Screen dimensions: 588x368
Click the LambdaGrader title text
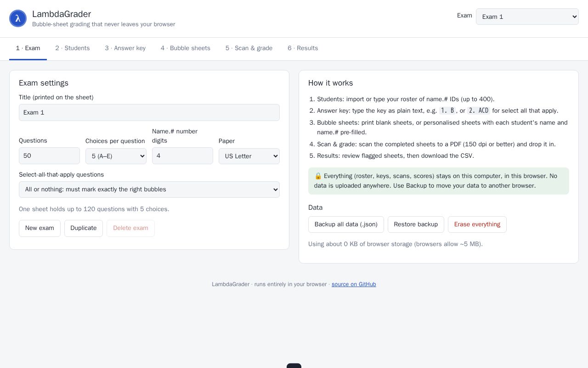coord(62,14)
